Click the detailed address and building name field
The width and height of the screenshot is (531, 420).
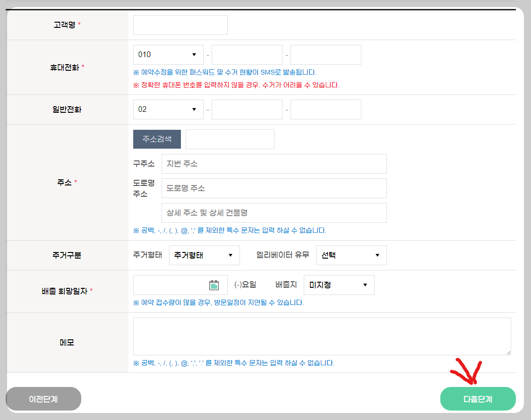[274, 212]
